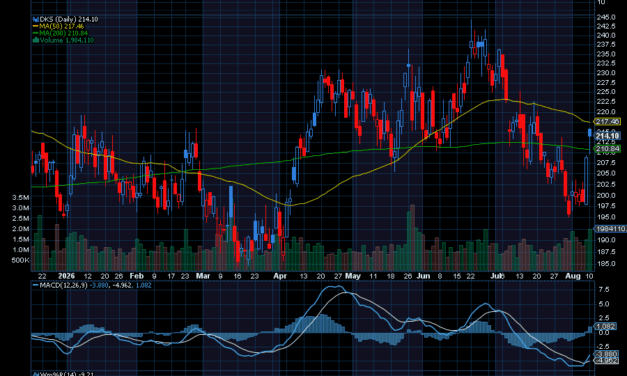Viewport: 627px width, 376px height.
Task: Click the 210.84 green price tag
Action: 607,149
